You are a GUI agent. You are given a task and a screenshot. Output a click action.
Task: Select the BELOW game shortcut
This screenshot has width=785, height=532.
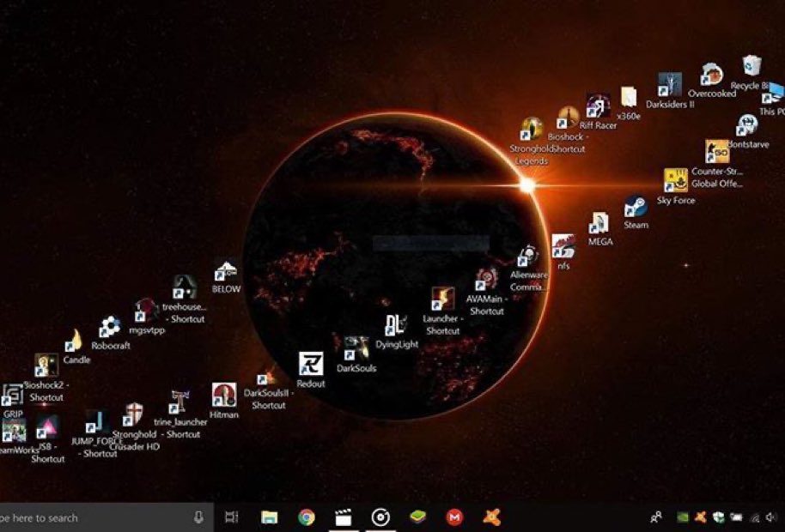(225, 270)
